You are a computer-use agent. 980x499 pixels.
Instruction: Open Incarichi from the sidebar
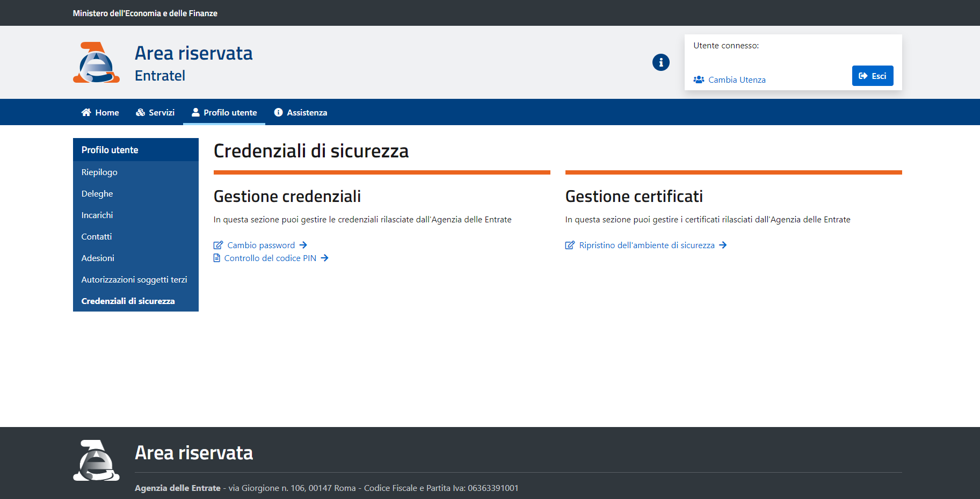(x=97, y=215)
